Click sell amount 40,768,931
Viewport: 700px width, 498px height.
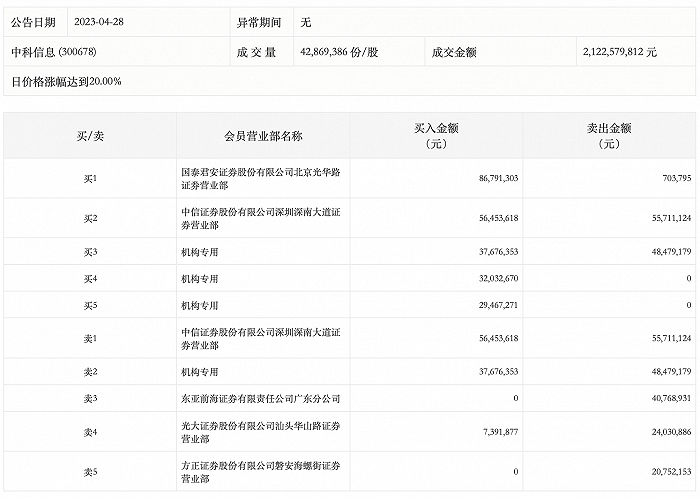[x=663, y=398]
